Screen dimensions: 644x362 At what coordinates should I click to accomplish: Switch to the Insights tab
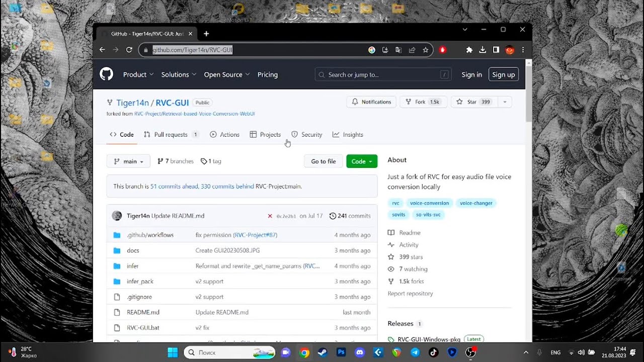[x=348, y=135]
